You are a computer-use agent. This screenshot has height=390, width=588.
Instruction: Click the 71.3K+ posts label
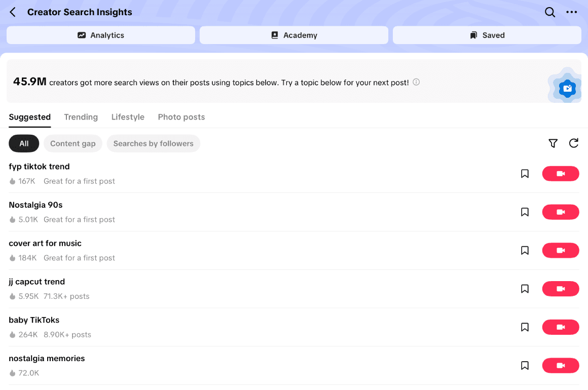click(66, 296)
